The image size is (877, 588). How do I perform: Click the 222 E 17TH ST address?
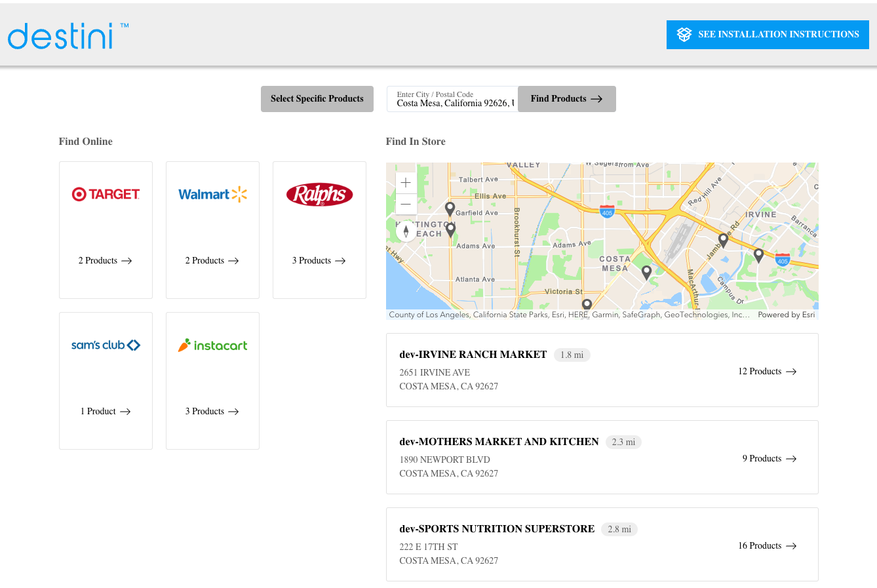[428, 547]
